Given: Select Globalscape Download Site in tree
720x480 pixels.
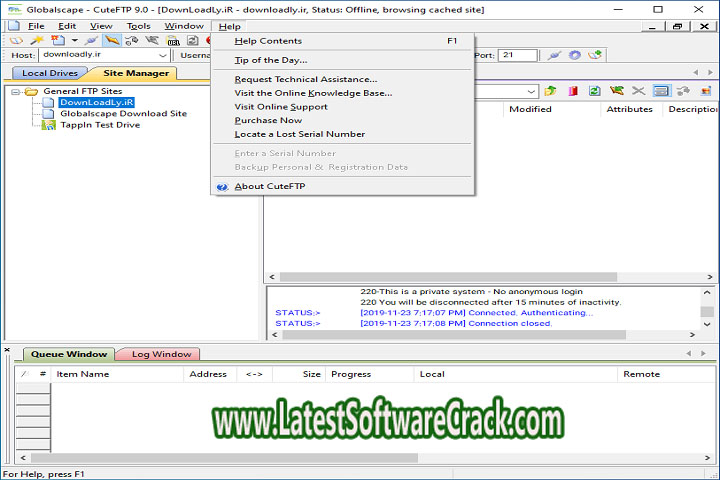Looking at the screenshot, I should click(122, 113).
